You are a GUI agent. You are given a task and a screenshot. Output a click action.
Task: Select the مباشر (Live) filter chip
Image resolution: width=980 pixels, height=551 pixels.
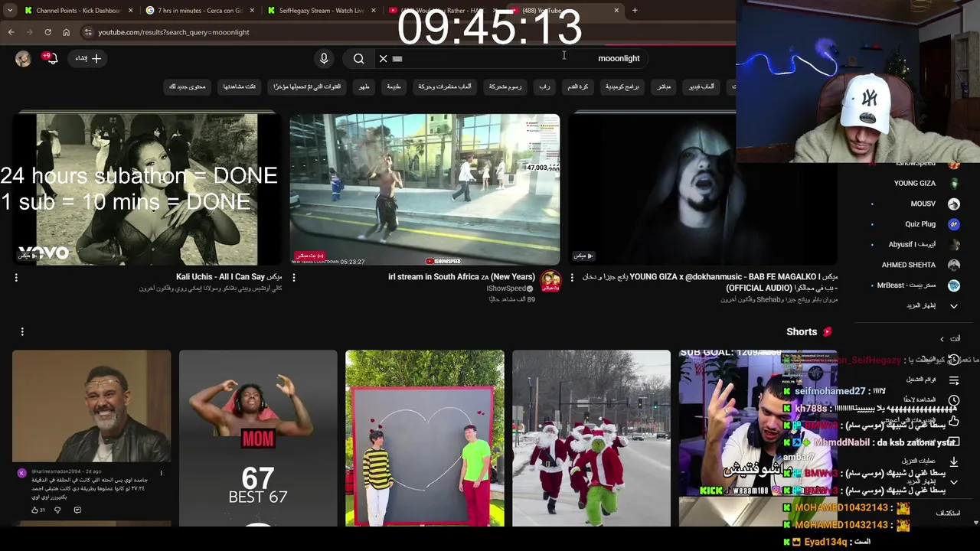coord(664,86)
